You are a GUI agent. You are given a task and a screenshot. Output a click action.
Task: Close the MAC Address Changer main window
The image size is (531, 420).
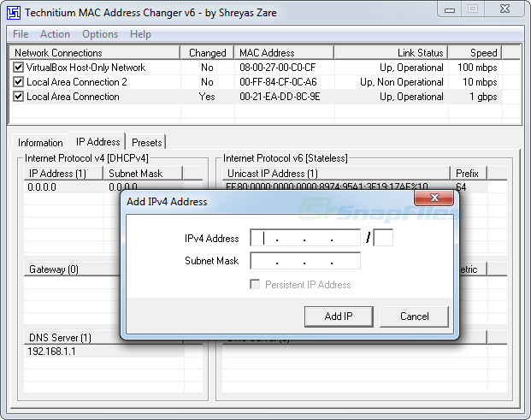[x=504, y=9]
